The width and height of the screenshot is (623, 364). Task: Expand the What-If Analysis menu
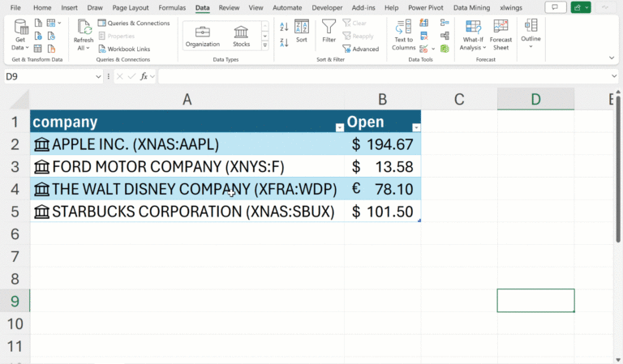click(473, 49)
